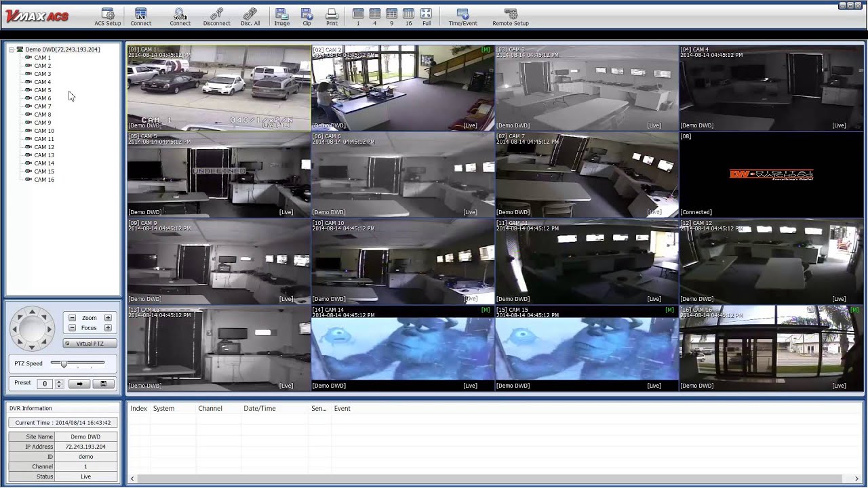Move PTZ diagonally up-right
The image size is (868, 488).
tap(44, 317)
